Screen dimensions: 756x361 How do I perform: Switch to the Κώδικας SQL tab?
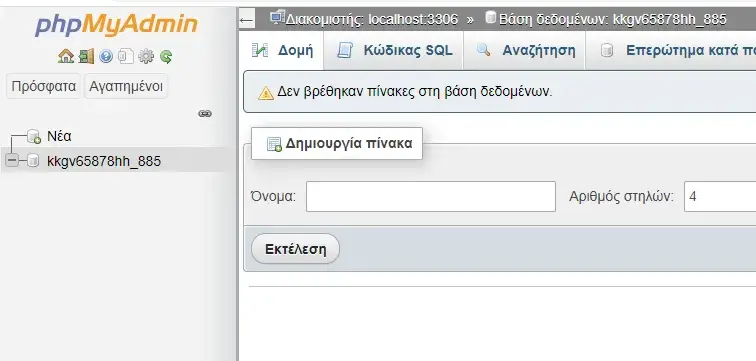click(394, 51)
